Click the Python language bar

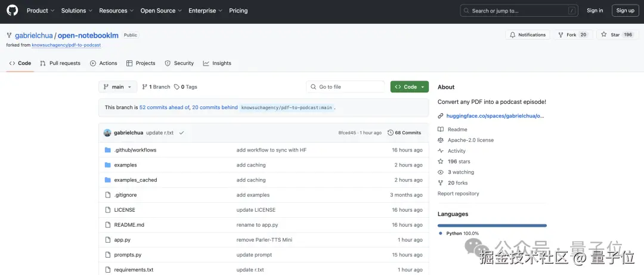pos(492,225)
